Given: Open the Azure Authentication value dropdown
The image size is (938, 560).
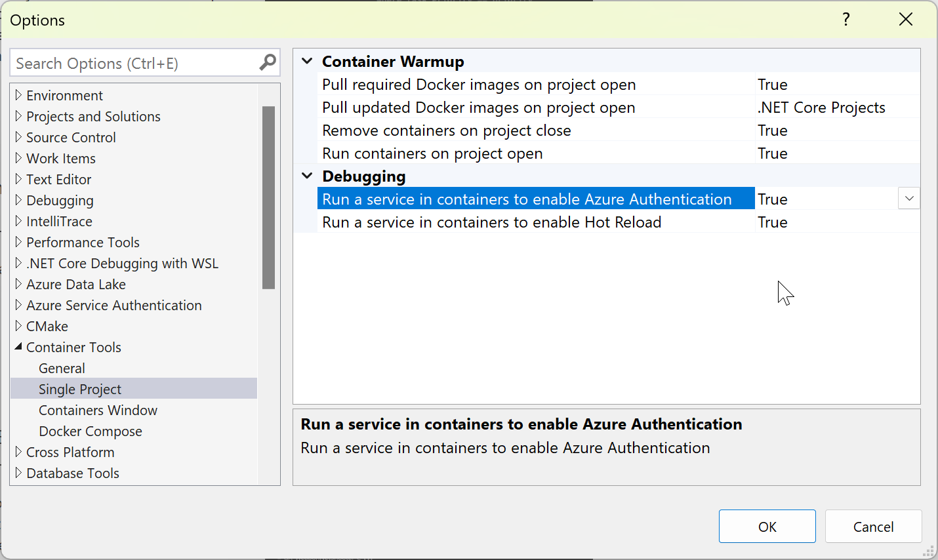Looking at the screenshot, I should 908,199.
